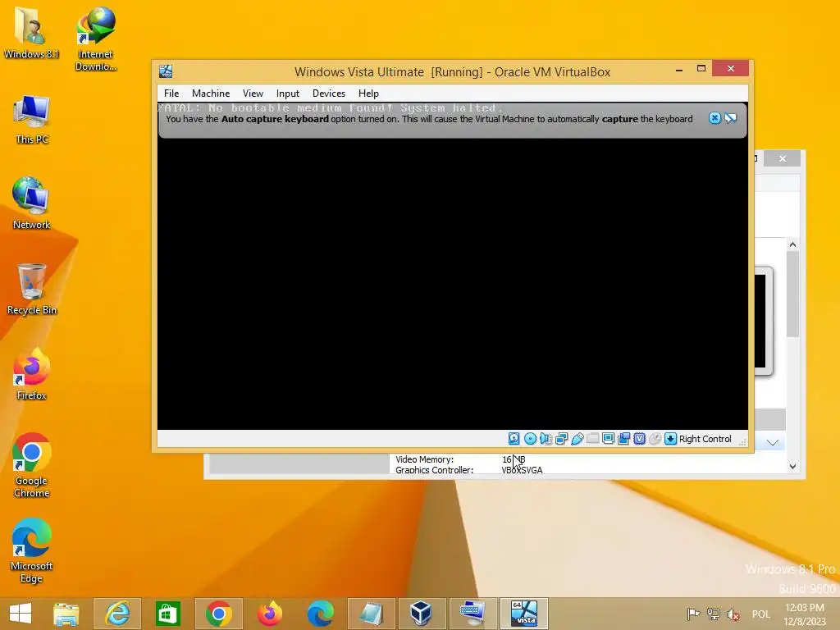Click the mouse integration status icon
The height and width of the screenshot is (630, 840).
655,439
